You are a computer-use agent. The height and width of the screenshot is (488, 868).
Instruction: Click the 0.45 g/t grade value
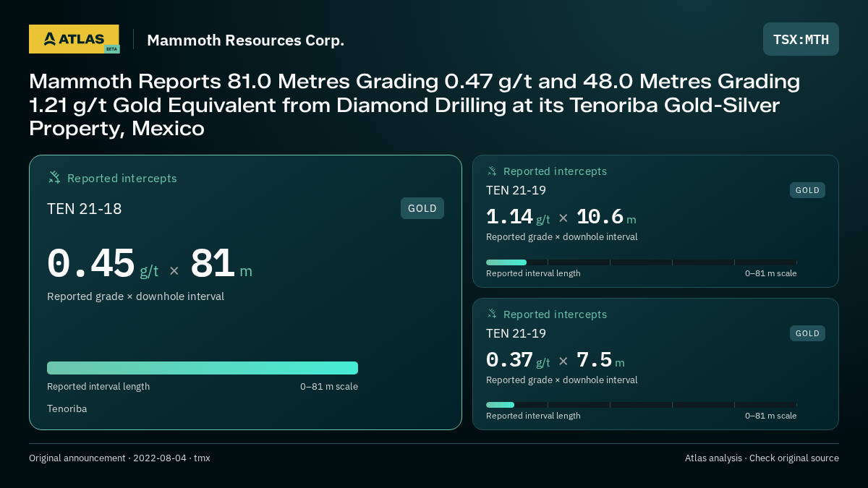point(103,264)
